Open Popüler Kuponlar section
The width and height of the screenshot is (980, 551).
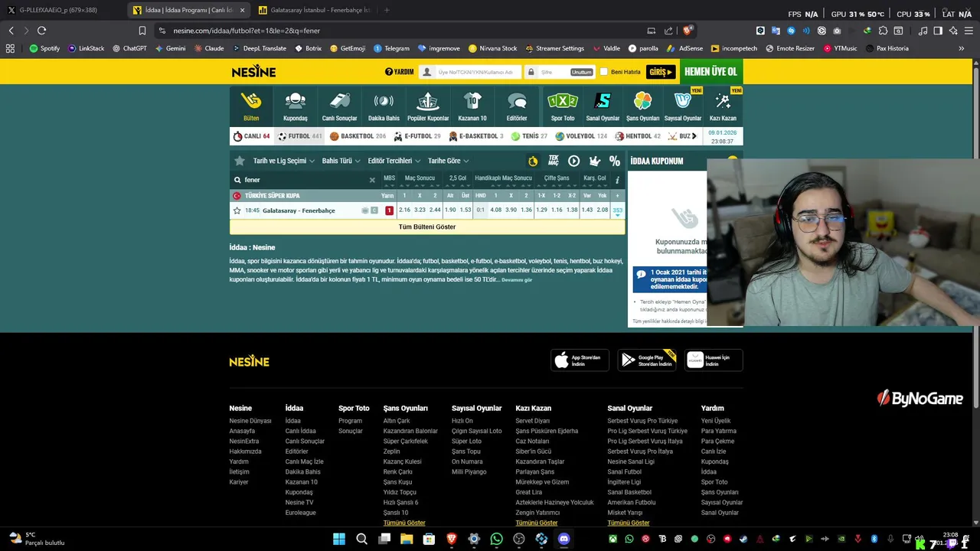(428, 106)
